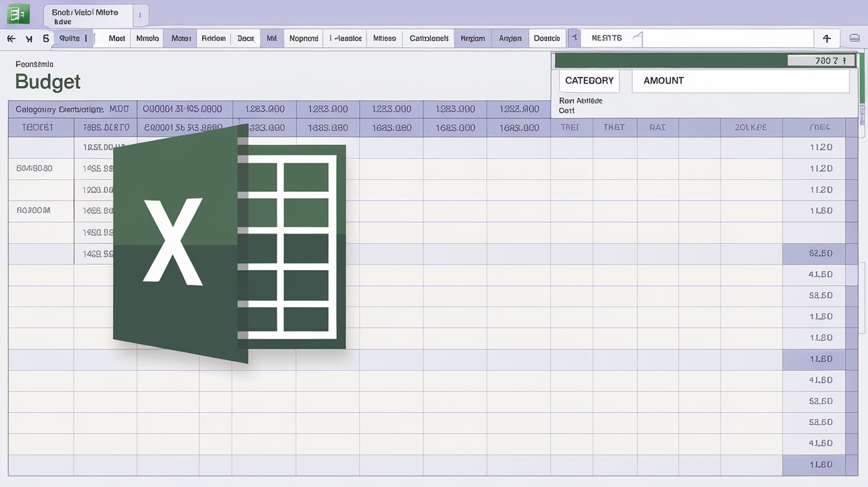Click the AMOUNT field
868x487 pixels.
pyautogui.click(x=740, y=81)
